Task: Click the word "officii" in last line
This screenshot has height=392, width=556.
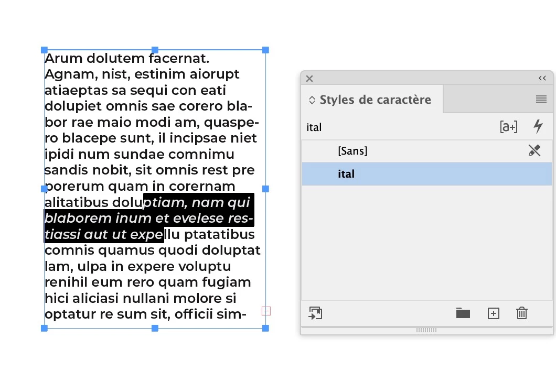Action: pos(194,314)
